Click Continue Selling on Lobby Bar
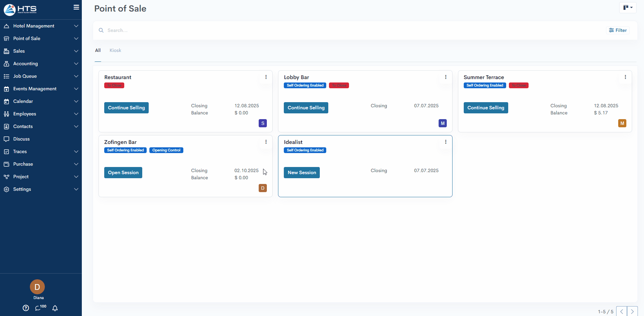Screen dimensions: 644x316 point(306,108)
